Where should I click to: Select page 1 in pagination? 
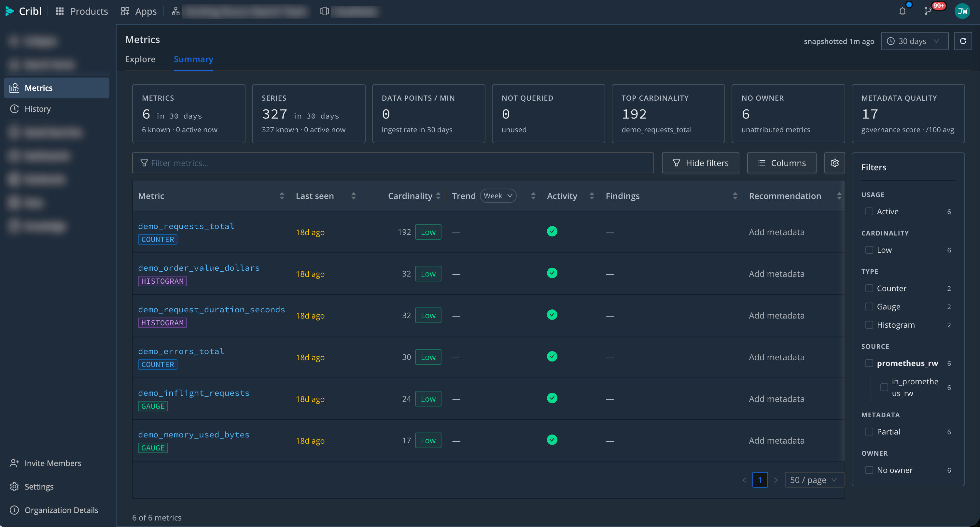point(760,480)
